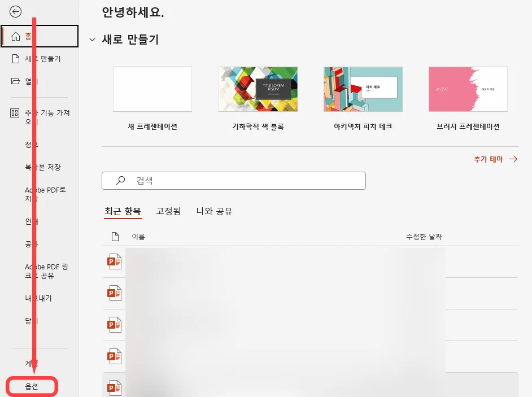Select the Home (홈) sidebar icon
The height and width of the screenshot is (397, 532).
click(16, 35)
